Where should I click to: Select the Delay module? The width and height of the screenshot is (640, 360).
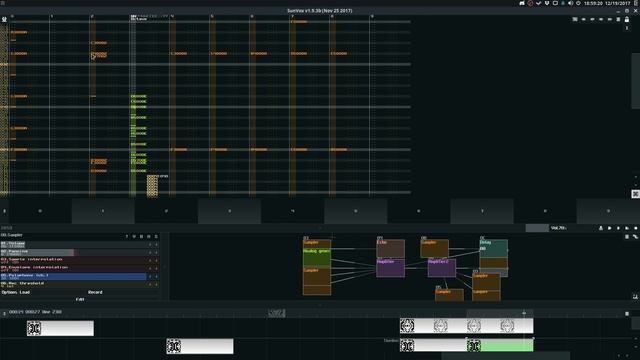[x=493, y=248]
